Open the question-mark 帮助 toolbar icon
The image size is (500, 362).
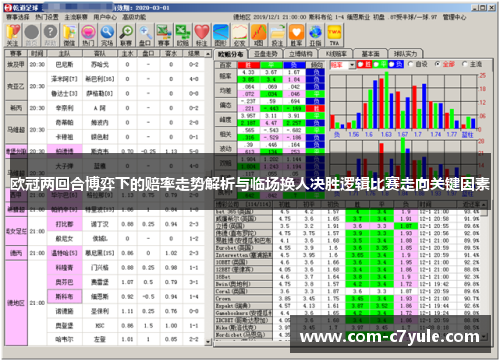(x=50, y=35)
